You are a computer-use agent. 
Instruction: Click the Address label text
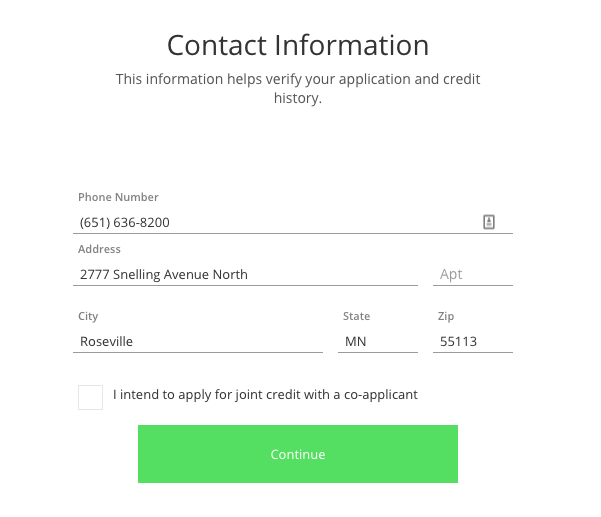point(99,249)
